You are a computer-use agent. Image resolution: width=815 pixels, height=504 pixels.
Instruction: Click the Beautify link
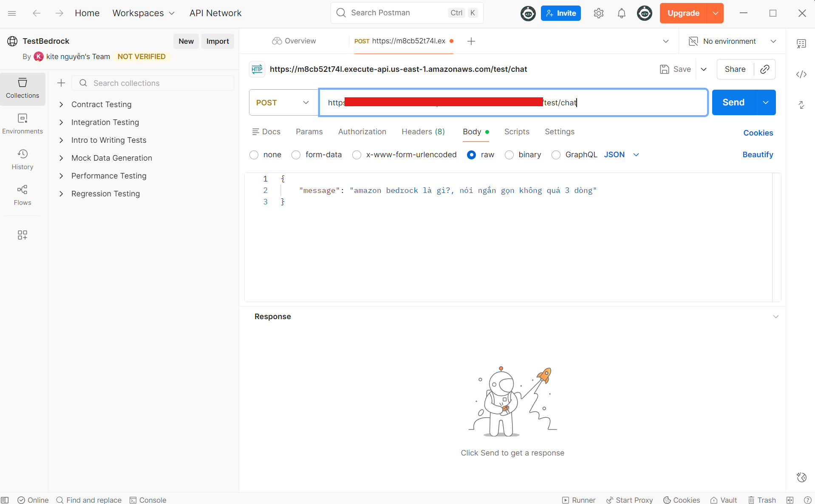[757, 155]
